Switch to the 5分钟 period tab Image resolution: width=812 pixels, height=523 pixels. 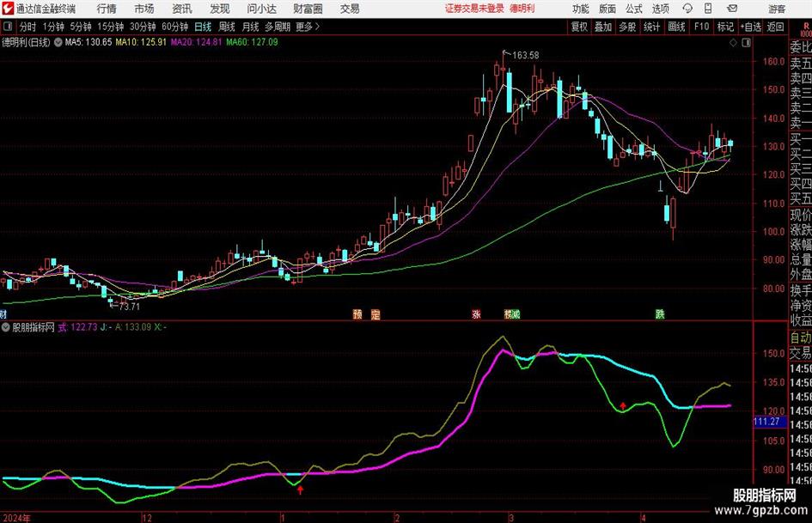80,27
